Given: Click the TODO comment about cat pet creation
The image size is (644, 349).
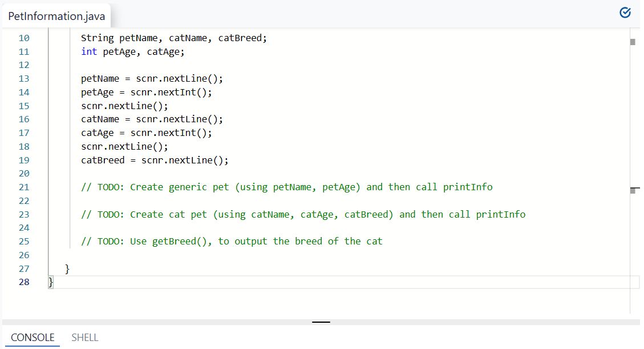Looking at the screenshot, I should click(x=302, y=214).
